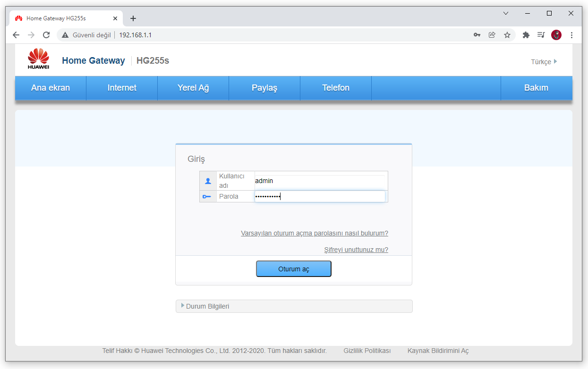
Task: Select the Bakım menu tab
Action: point(536,88)
